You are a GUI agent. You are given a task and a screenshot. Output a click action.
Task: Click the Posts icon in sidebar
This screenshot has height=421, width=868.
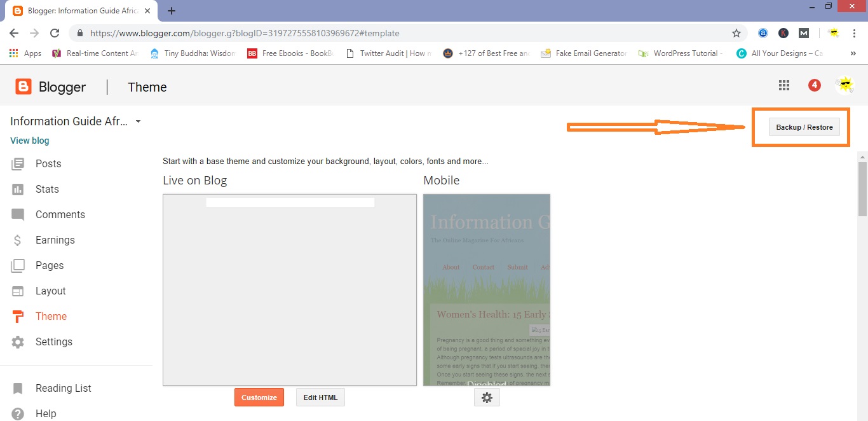click(x=18, y=164)
